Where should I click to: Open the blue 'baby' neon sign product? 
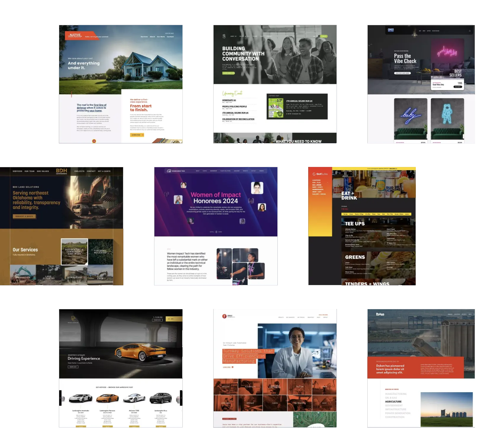[411, 119]
